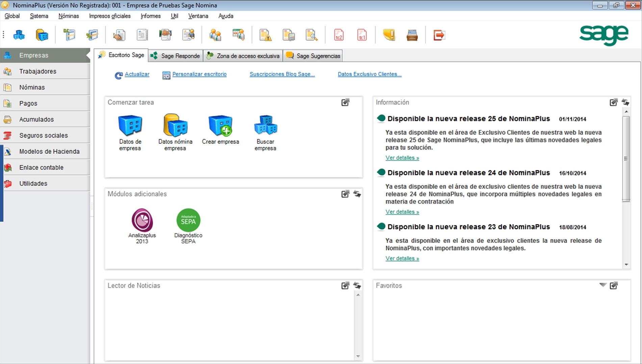The height and width of the screenshot is (364, 642).
Task: Open the tc1 document toolbar icon
Action: pos(362,35)
